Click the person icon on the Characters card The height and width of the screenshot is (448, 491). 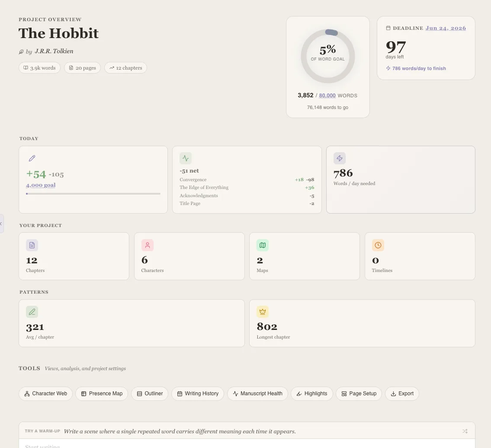(x=148, y=245)
